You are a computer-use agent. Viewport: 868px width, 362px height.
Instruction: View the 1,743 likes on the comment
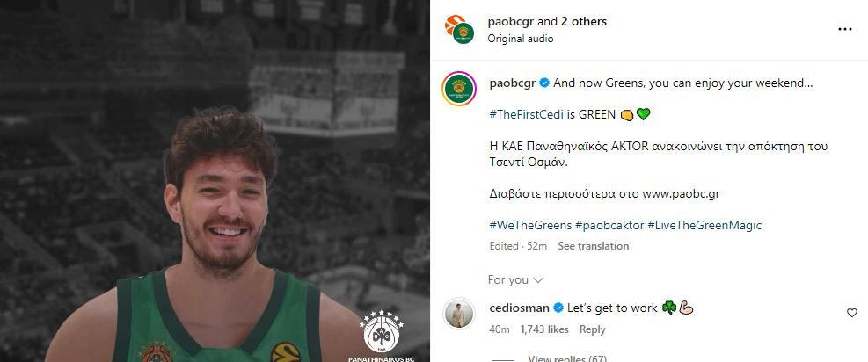[x=544, y=329]
